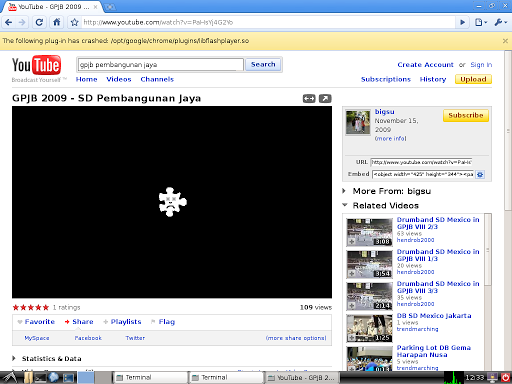
Task: Bookmark page with the star icon
Action: [75, 22]
